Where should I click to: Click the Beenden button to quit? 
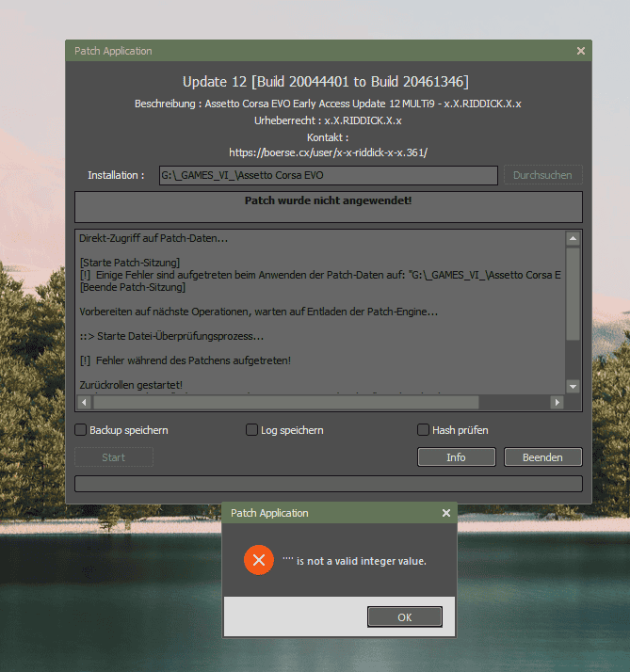point(543,457)
